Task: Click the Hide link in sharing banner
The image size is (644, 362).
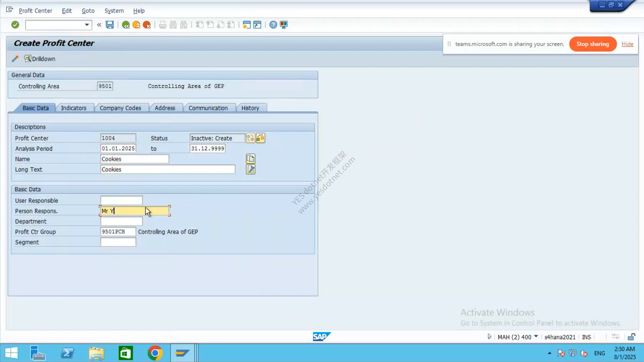Action: 627,44
